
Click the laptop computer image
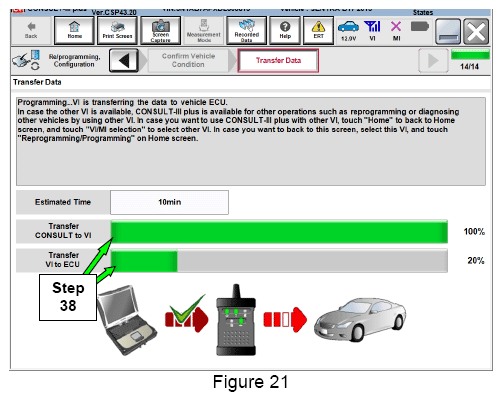click(127, 320)
